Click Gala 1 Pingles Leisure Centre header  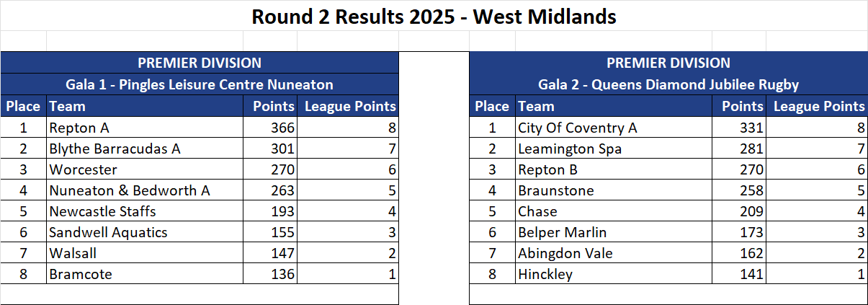pyautogui.click(x=200, y=84)
